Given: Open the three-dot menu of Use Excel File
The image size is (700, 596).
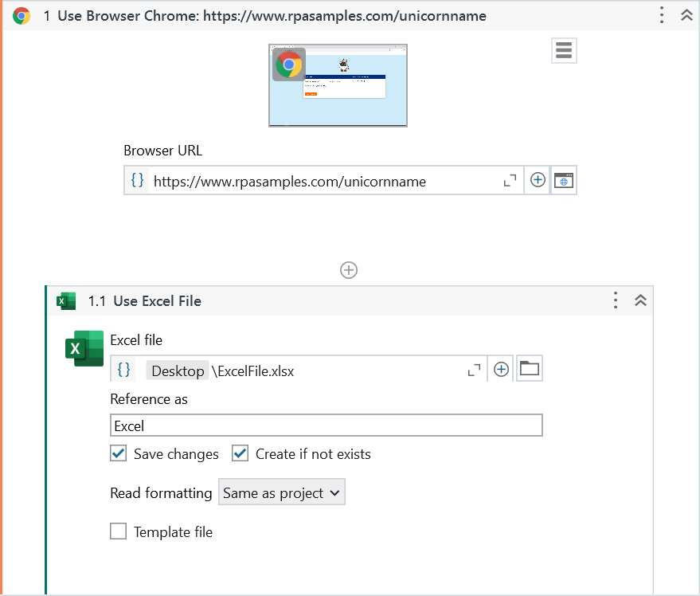Looking at the screenshot, I should (x=615, y=301).
